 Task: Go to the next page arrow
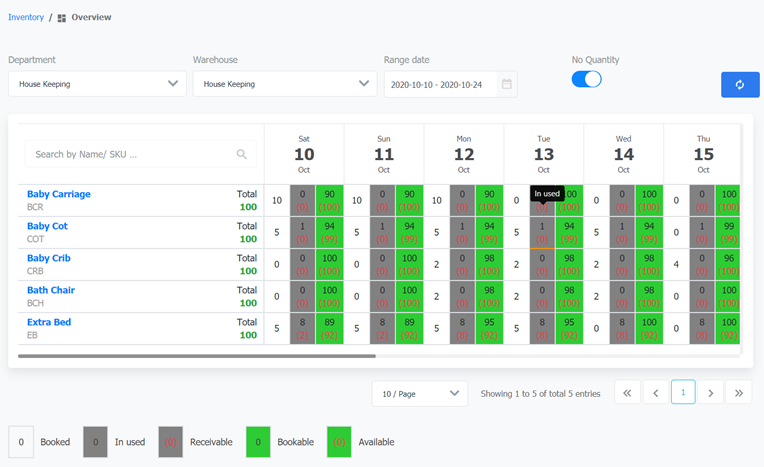[x=711, y=393]
